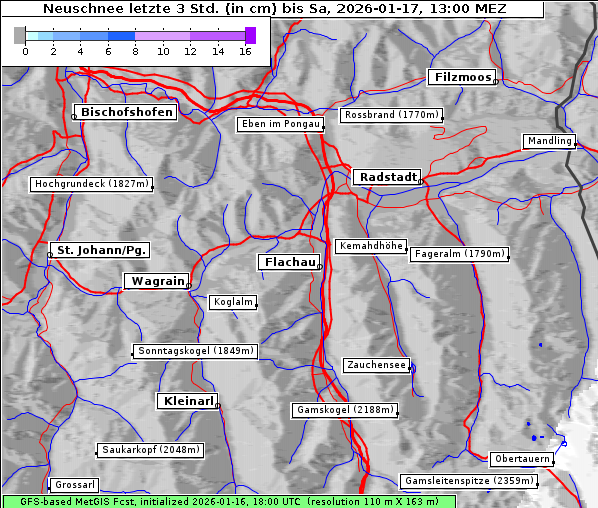Click the Wagrain town label
The height and width of the screenshot is (508, 598).
point(157,281)
